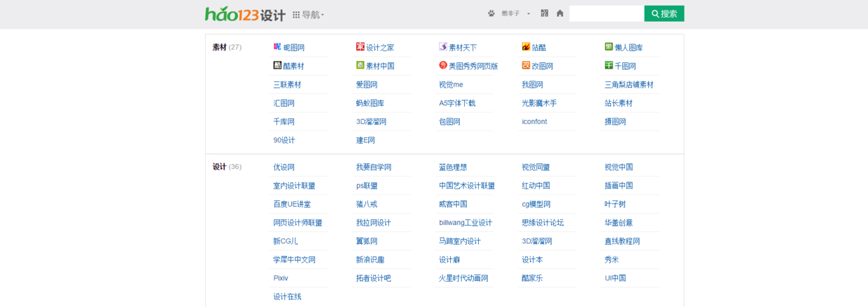The image size is (868, 307).
Task: Open the 思缘设计论坛 link
Action: point(542,223)
